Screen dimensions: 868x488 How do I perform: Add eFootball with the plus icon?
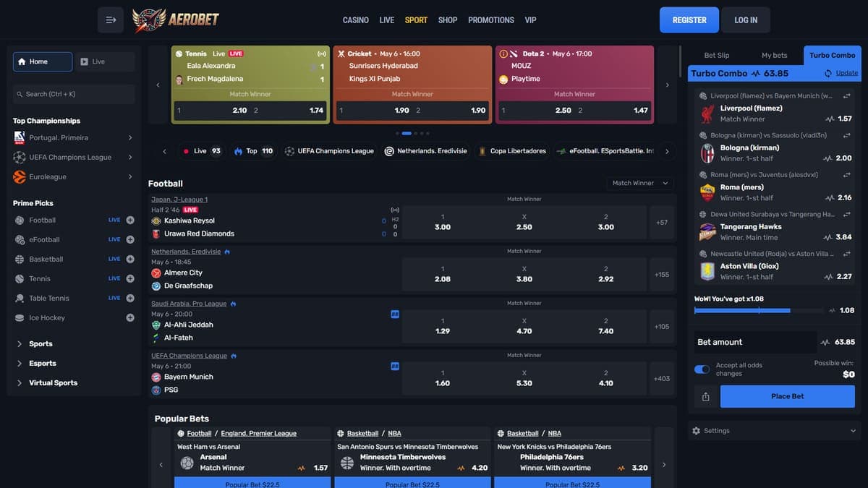coord(130,239)
